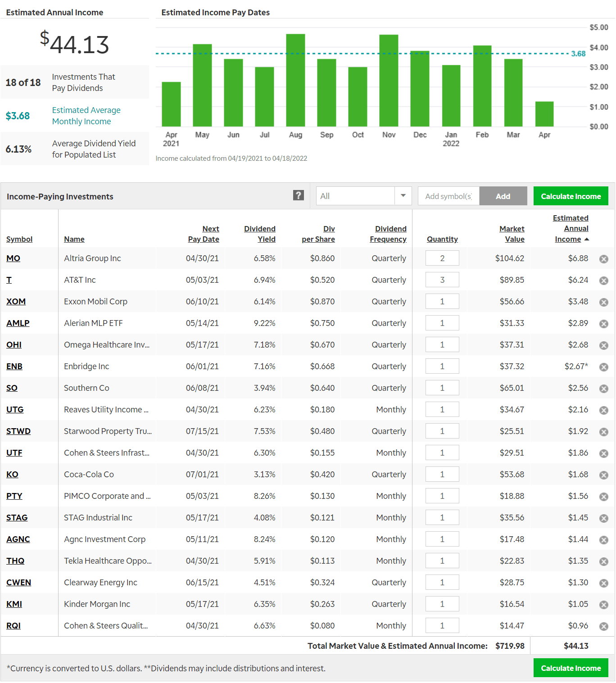This screenshot has height=683, width=616.
Task: Open the XOM symbol link
Action: 16,301
